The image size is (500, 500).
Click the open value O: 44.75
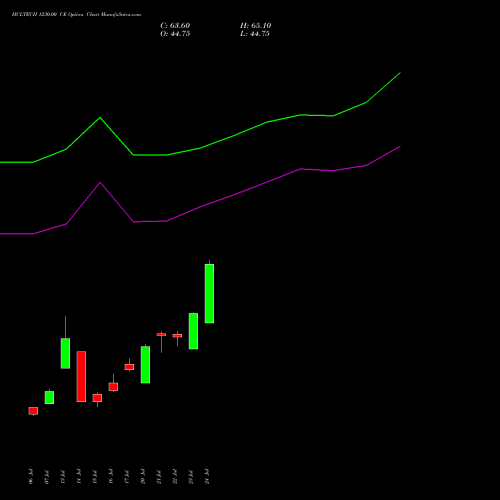(175, 34)
